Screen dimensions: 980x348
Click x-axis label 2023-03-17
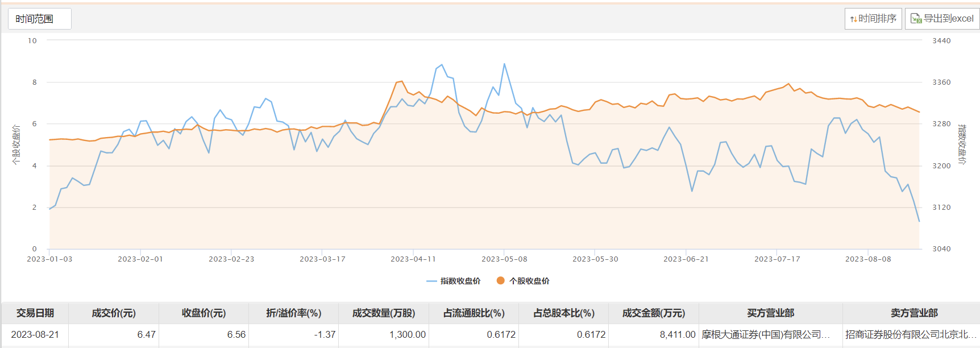click(322, 259)
